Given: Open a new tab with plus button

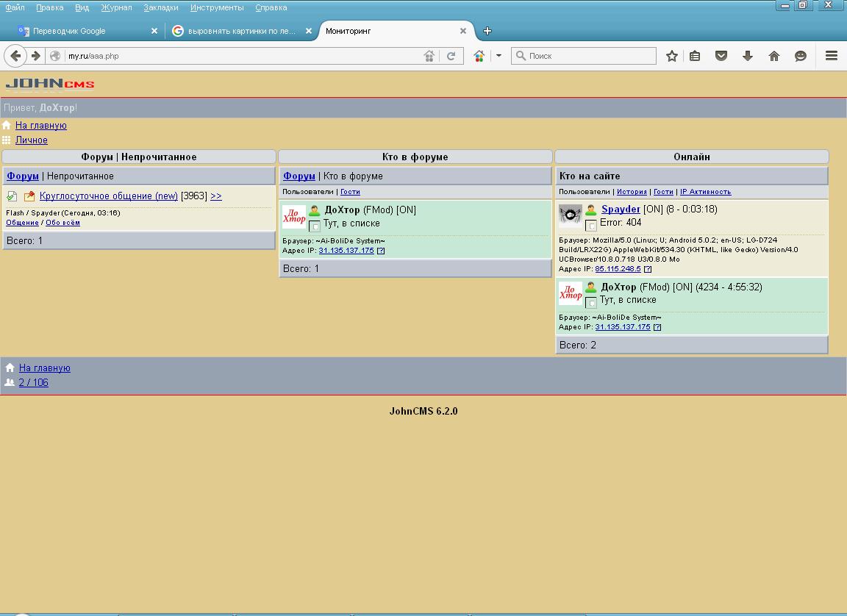Looking at the screenshot, I should pos(487,31).
